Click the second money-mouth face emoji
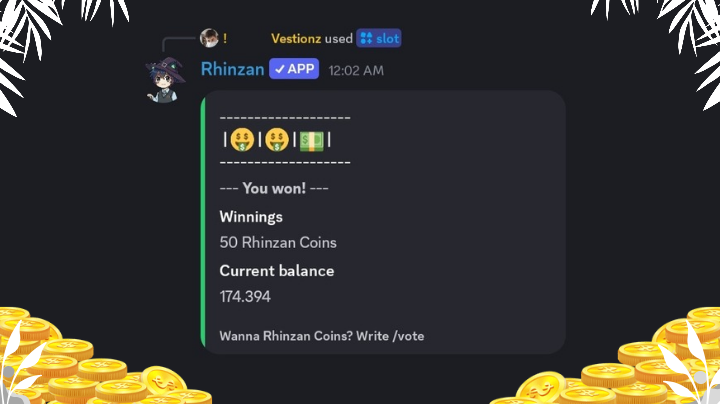 pyautogui.click(x=277, y=140)
